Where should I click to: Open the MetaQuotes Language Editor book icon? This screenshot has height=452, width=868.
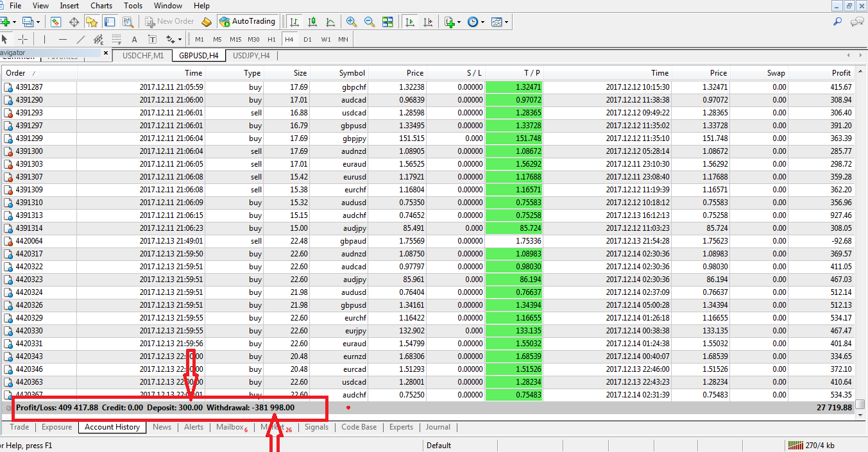(206, 22)
